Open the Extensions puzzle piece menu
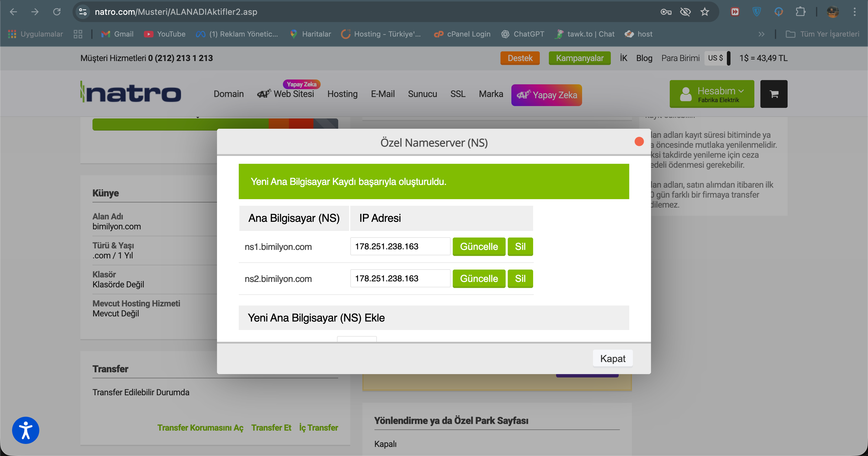This screenshot has height=456, width=868. 800,12
